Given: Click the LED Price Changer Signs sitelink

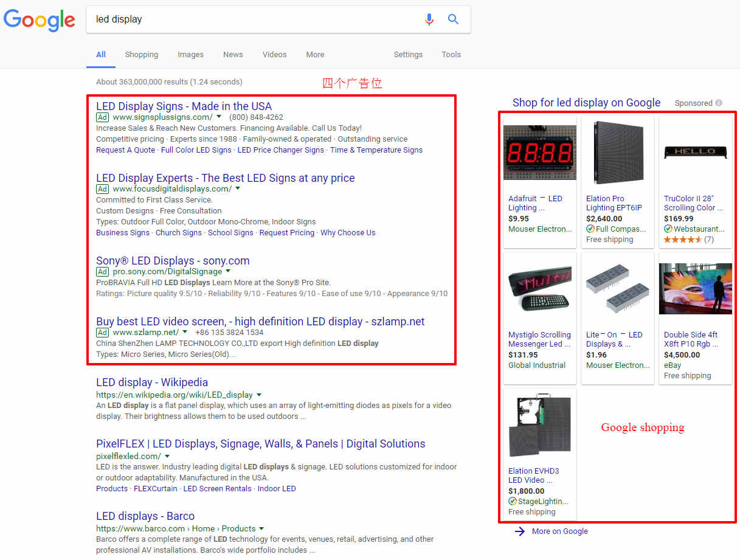Looking at the screenshot, I should [x=281, y=150].
